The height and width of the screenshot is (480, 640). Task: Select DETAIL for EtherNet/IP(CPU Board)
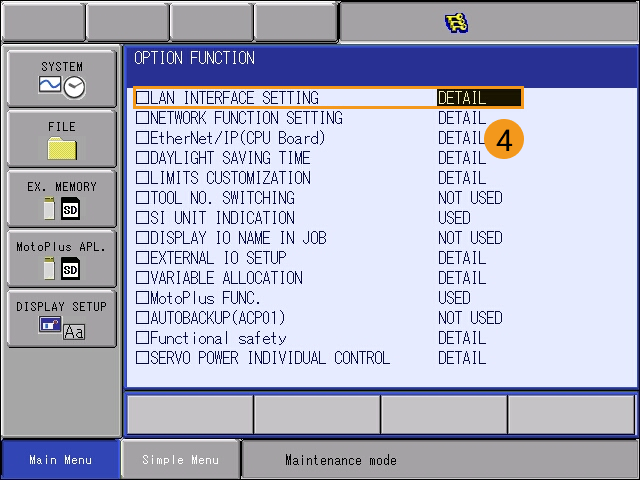462,138
